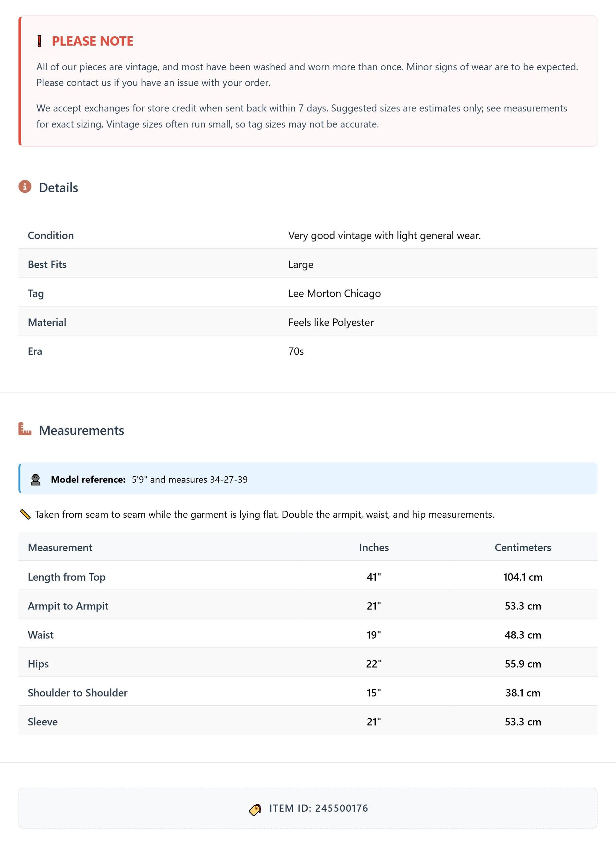Click the Centimeters column header

tap(523, 547)
